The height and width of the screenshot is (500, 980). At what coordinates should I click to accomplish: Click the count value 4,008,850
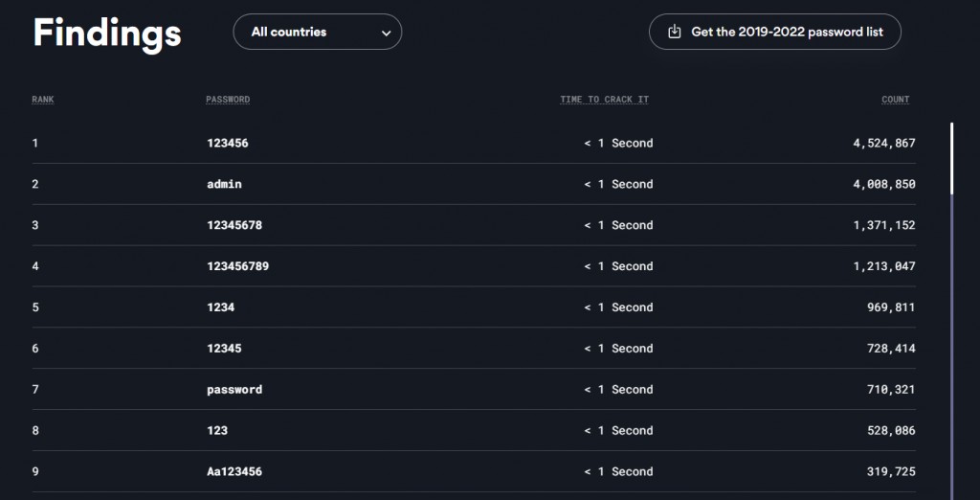(883, 184)
